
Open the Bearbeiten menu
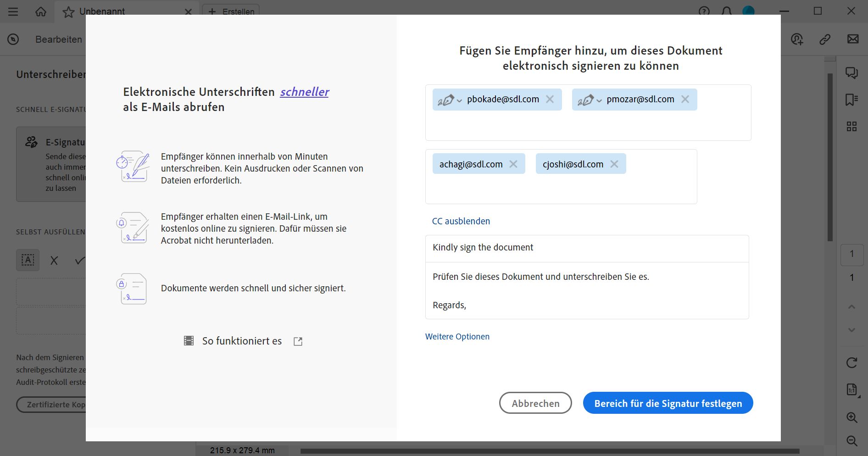tap(58, 39)
